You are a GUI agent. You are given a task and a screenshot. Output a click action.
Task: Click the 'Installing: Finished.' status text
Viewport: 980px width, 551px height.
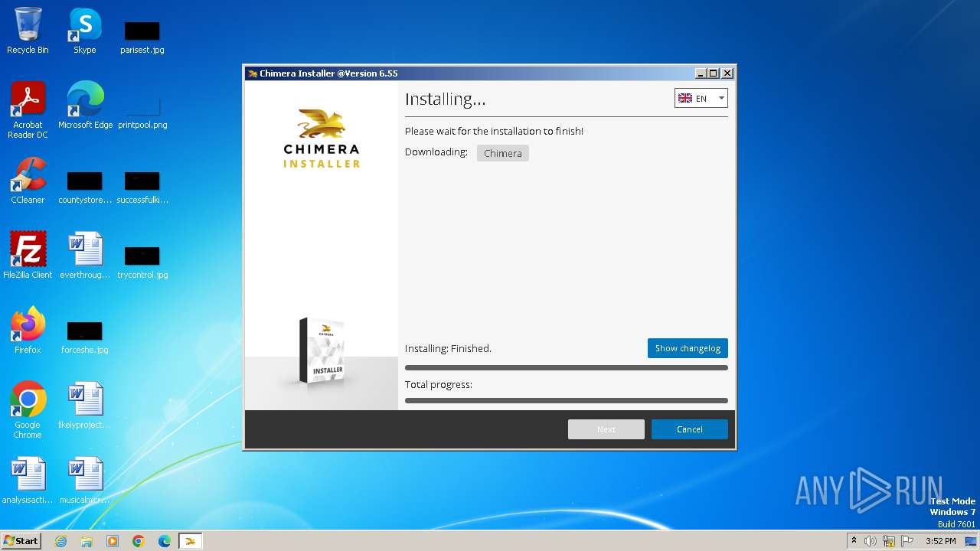tap(448, 348)
